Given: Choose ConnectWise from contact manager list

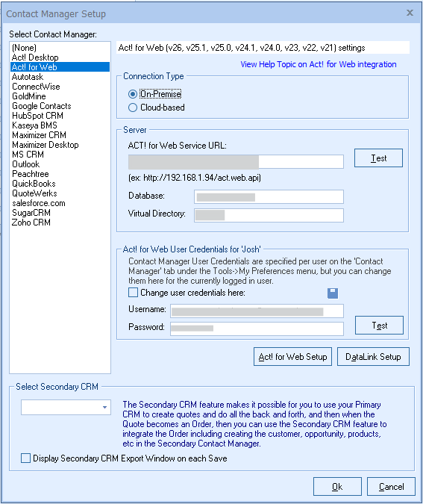Looking at the screenshot, I should click(x=60, y=87).
